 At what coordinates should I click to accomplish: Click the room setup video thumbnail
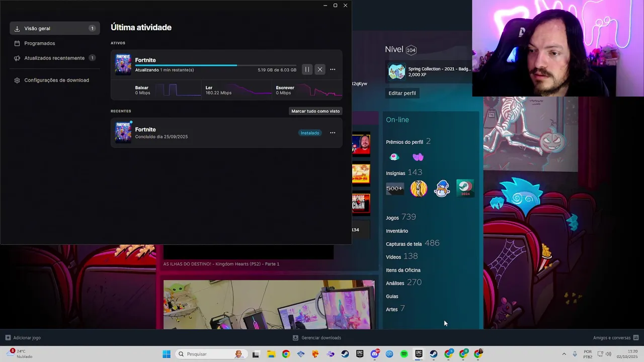[269, 305]
